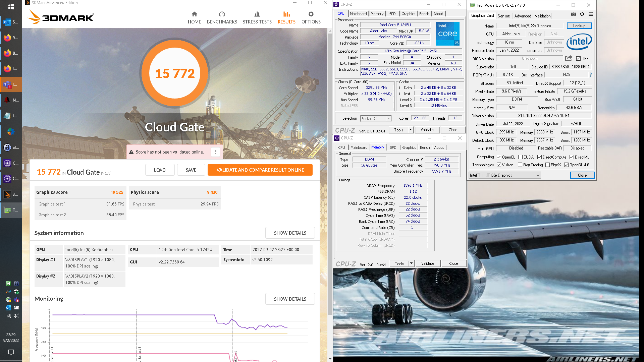This screenshot has width=644, height=362.
Task: Toggle the CUDA checkbox
Action: 520,157
